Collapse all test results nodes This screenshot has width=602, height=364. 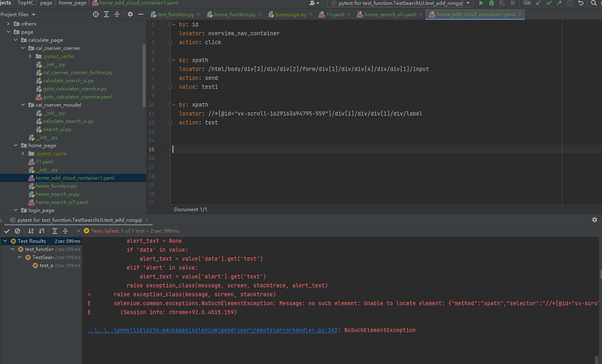click(65, 231)
